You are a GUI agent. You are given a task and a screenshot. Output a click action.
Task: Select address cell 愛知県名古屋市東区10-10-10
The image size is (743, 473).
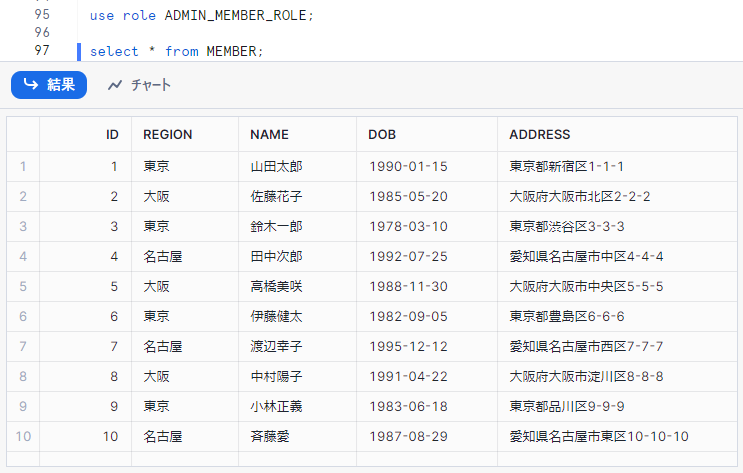[x=617, y=437]
